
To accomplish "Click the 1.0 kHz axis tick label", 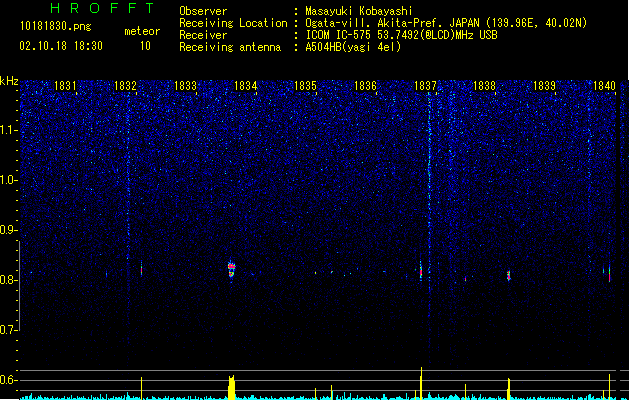I will [8, 180].
